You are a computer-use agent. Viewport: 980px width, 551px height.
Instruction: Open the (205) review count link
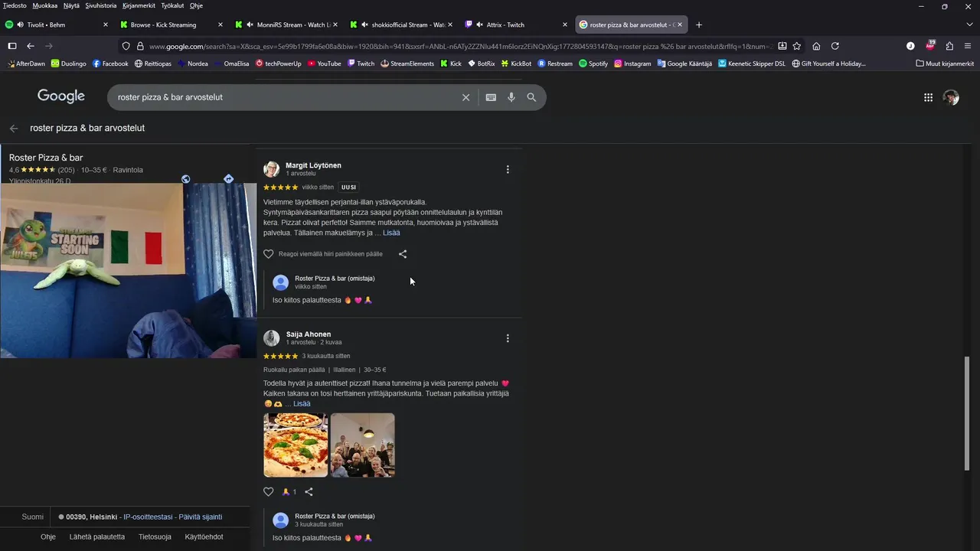click(67, 170)
